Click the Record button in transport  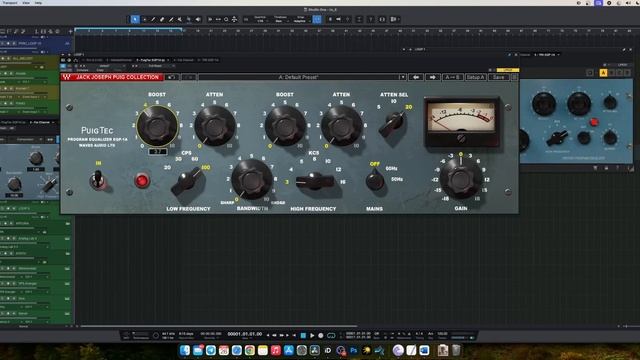(321, 336)
